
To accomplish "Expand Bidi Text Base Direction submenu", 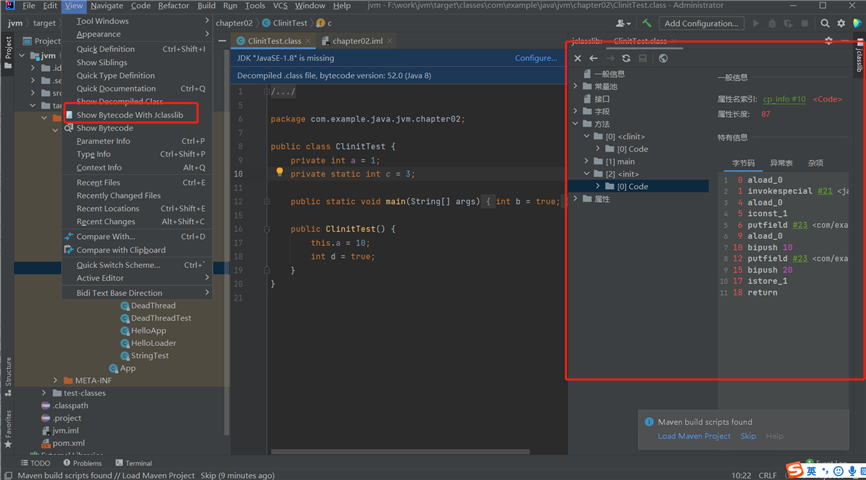I will (137, 293).
